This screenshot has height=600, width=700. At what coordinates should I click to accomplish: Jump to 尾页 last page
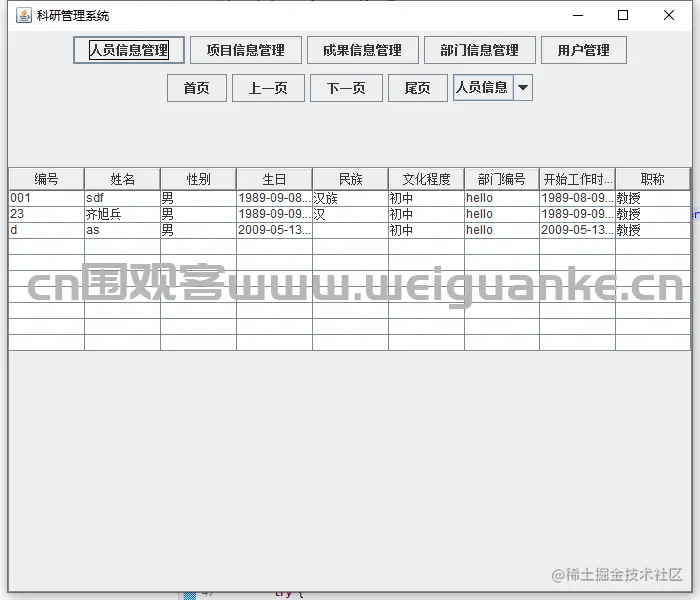point(417,88)
